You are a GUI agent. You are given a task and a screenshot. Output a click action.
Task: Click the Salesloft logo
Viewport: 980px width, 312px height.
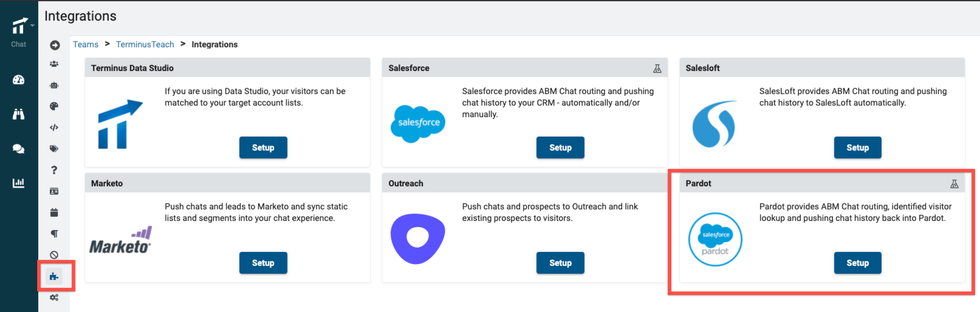click(714, 124)
